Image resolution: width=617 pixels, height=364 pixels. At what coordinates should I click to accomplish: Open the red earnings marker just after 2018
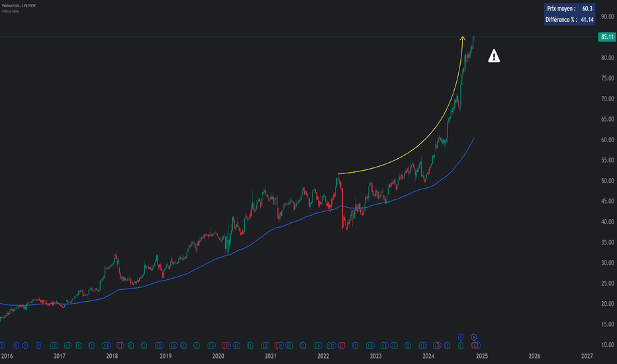coord(120,345)
